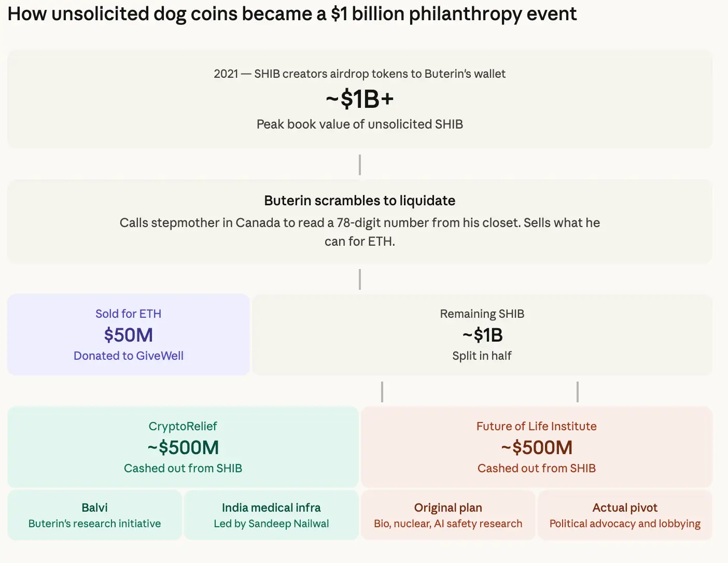Screen dimensions: 728x563
Task: Click the $50M amount in purple box
Action: tap(128, 335)
